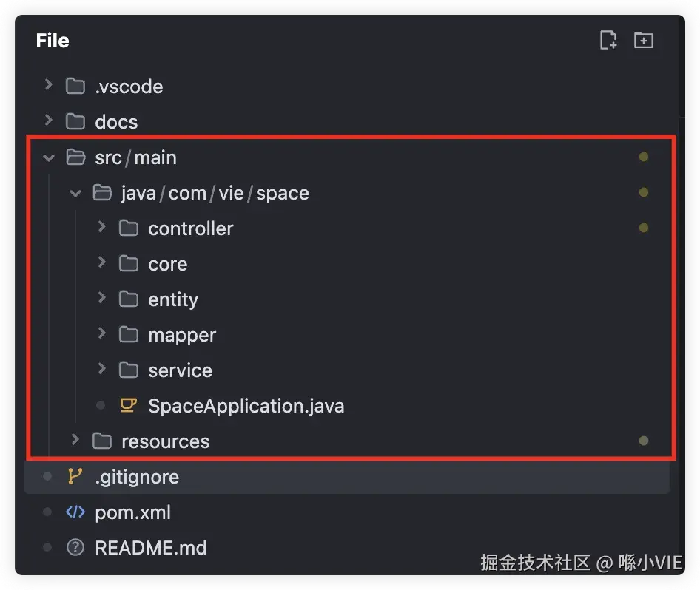
Task: Click the open folder icon for src/main
Action: coord(75,157)
